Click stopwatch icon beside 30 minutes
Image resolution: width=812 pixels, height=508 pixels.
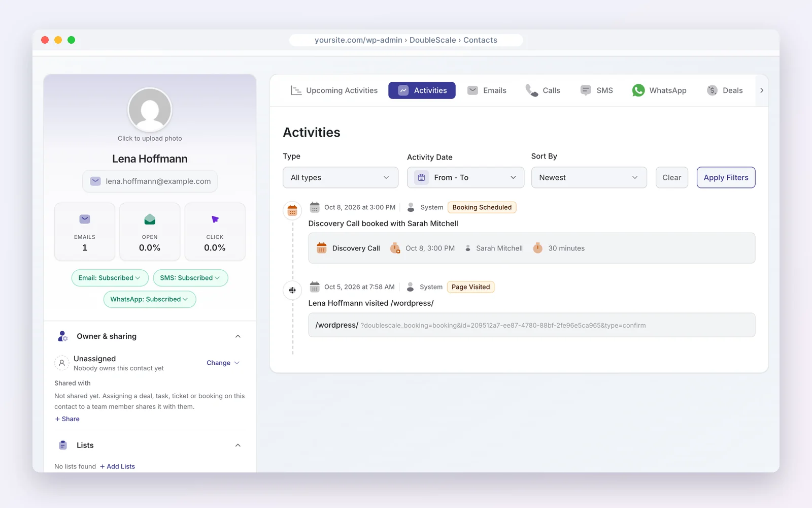(x=538, y=248)
